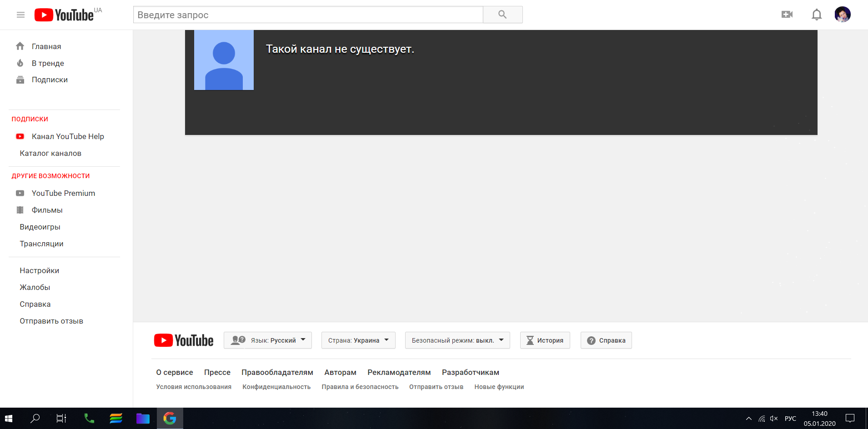Open Главная in the sidebar
Image resolution: width=868 pixels, height=429 pixels.
[46, 46]
